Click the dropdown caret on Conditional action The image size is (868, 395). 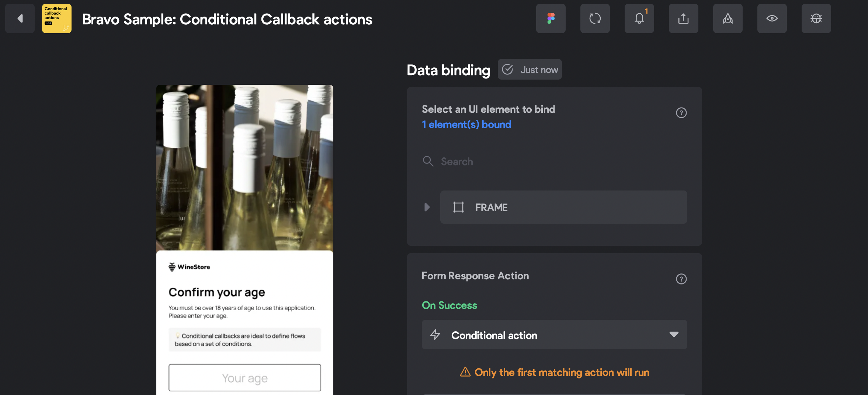(674, 335)
